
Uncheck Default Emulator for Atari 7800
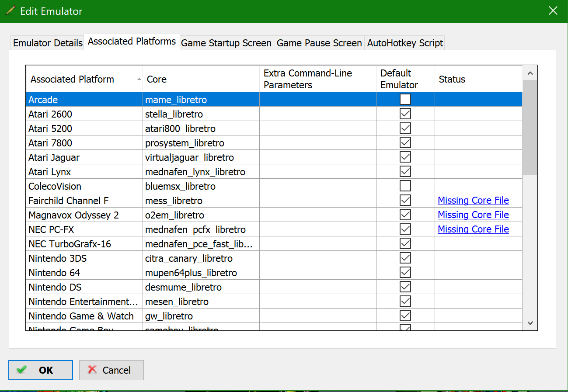pos(405,143)
